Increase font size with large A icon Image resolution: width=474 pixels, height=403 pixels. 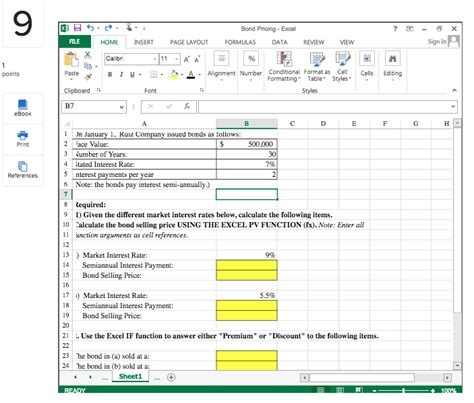pyautogui.click(x=187, y=59)
